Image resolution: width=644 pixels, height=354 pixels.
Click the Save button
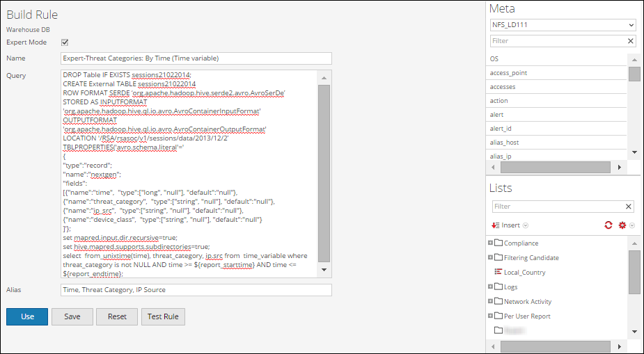[72, 316]
